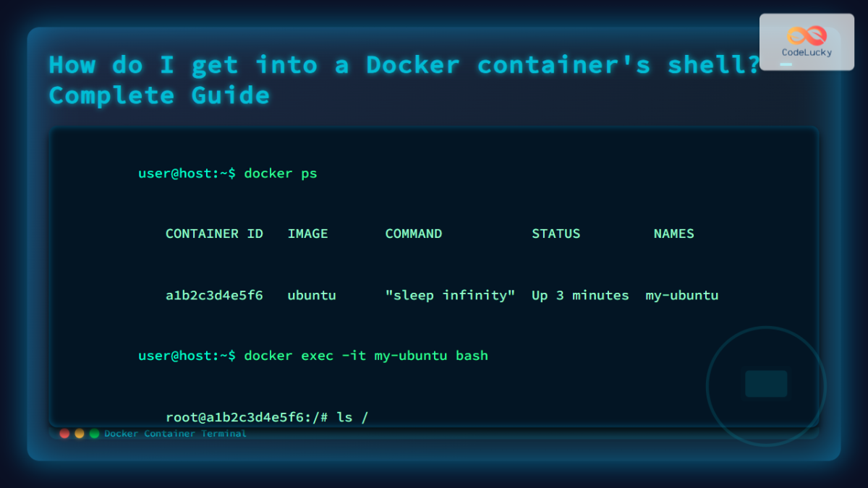Viewport: 868px width, 488px height.
Task: Select the a1b2c3d4e5f6 container ID
Action: tap(214, 295)
